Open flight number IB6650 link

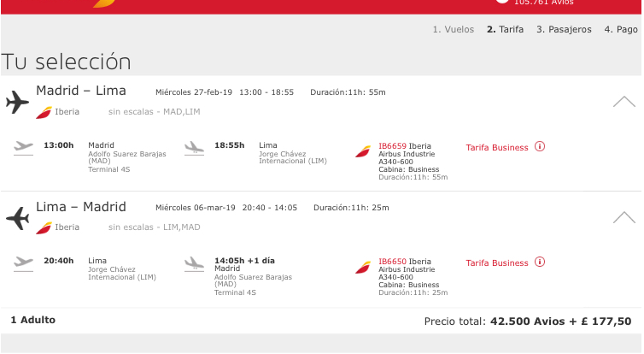point(392,262)
